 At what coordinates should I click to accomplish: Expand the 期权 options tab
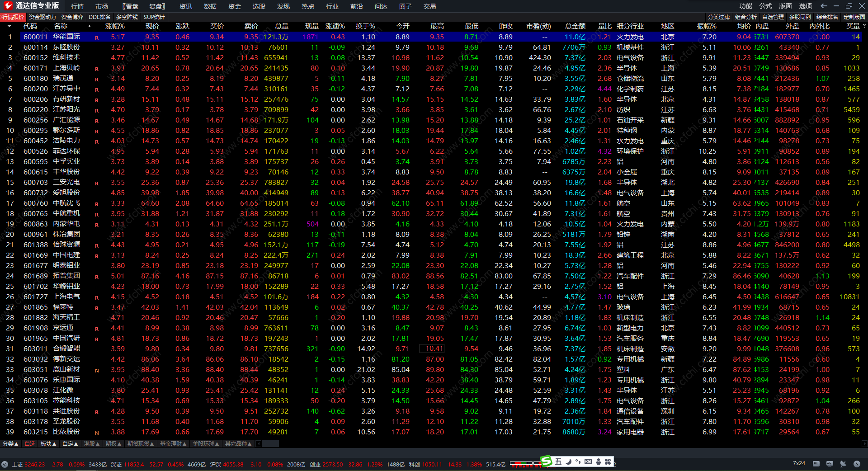pyautogui.click(x=113, y=444)
